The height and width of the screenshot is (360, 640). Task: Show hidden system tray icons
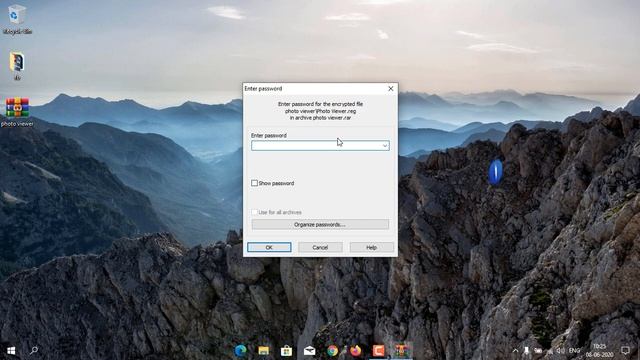tap(515, 351)
